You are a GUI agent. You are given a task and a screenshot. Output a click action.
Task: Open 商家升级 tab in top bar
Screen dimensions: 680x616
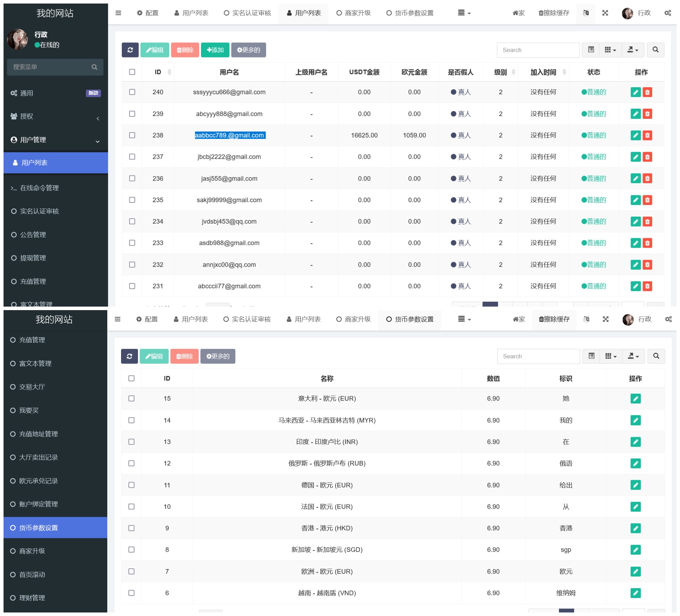(x=354, y=13)
